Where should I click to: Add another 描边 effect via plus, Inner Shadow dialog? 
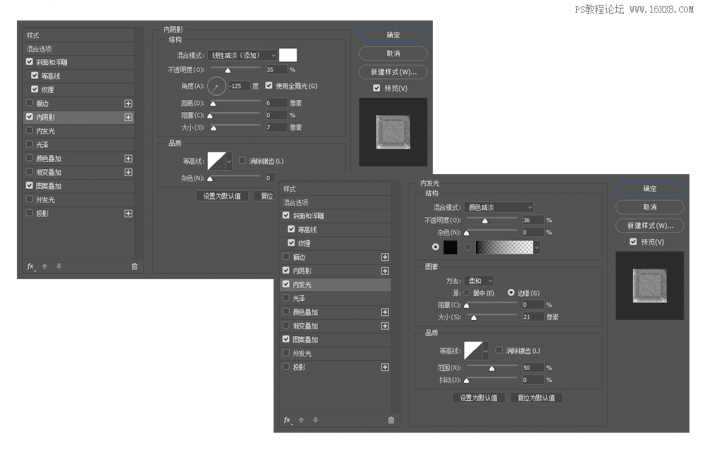pyautogui.click(x=128, y=103)
